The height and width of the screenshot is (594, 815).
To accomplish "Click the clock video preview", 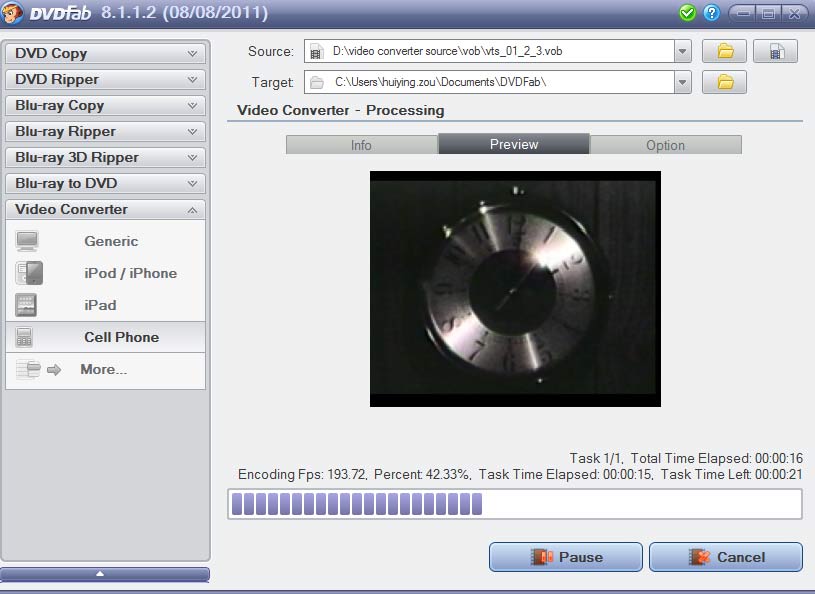I will (515, 289).
